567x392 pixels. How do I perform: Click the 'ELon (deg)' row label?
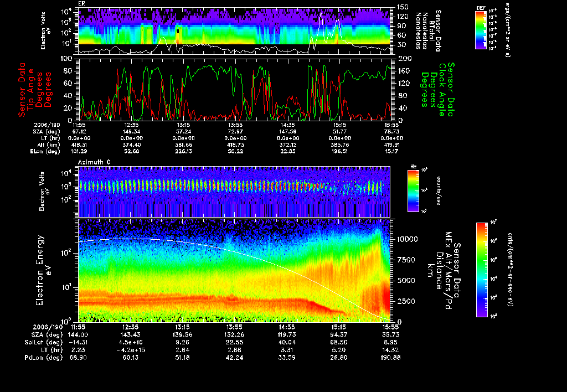(x=45, y=151)
